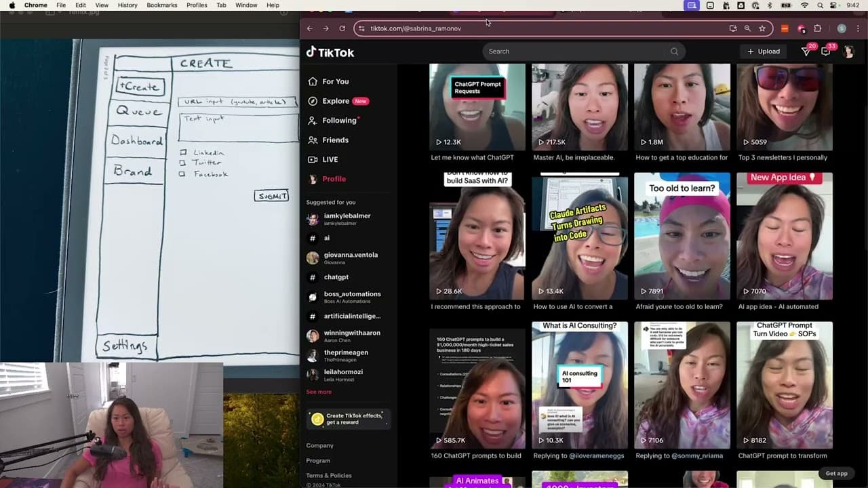The image size is (868, 488).
Task: Expand the Terms & Policies footer section
Action: click(329, 475)
